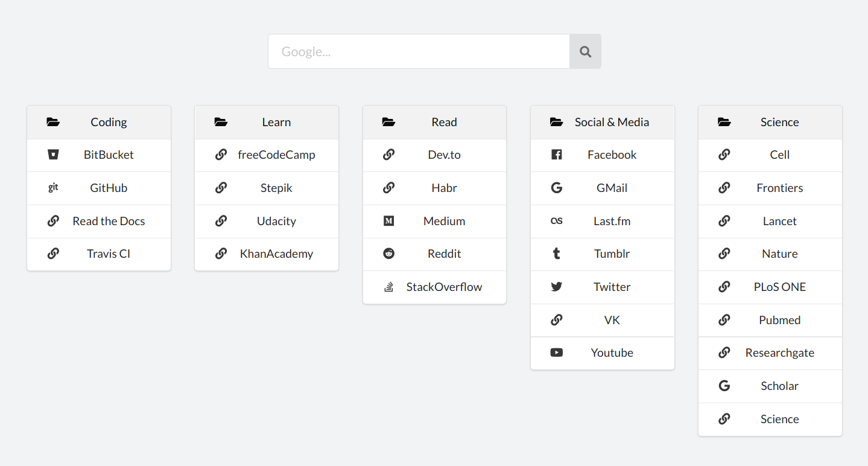The height and width of the screenshot is (466, 868).
Task: Select the Coding category header title
Action: 109,122
